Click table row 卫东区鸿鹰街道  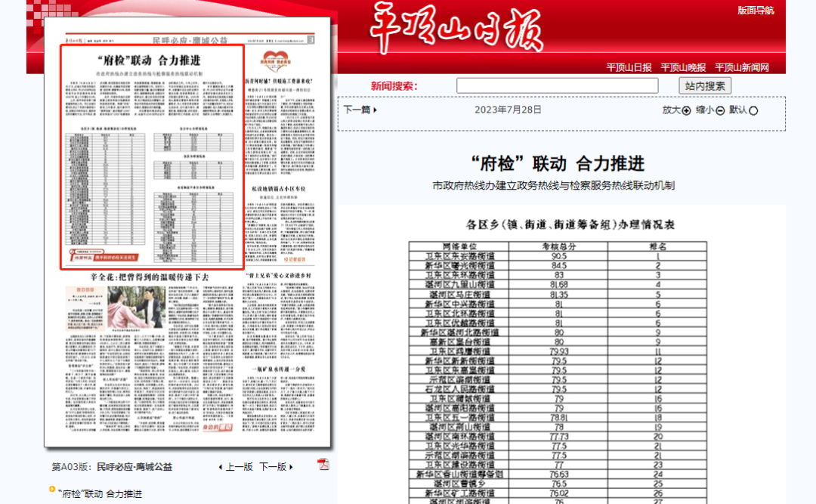tap(558, 351)
